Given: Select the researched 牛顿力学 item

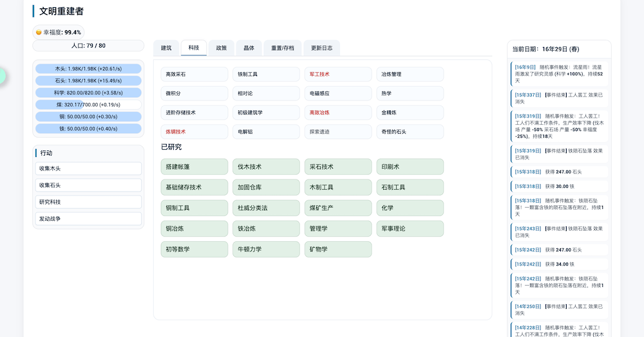Looking at the screenshot, I should point(266,250).
